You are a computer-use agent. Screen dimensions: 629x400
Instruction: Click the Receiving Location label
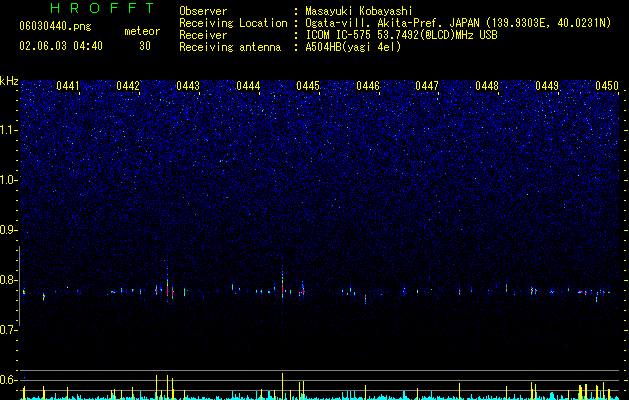pos(233,23)
